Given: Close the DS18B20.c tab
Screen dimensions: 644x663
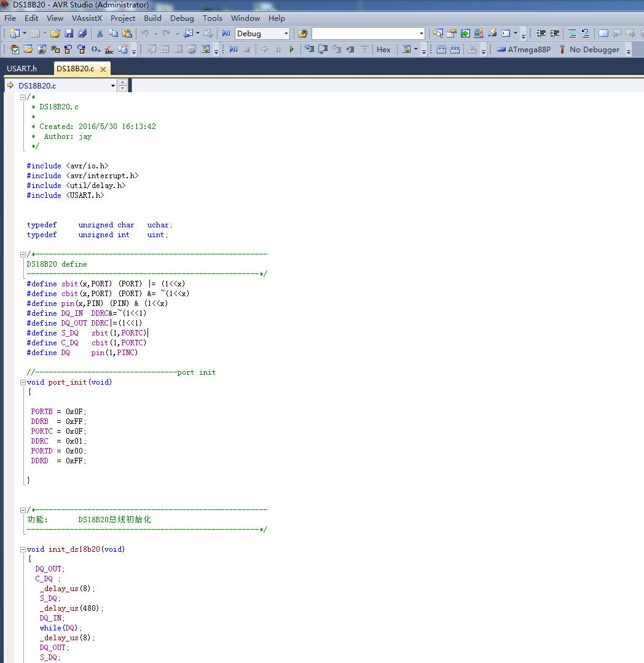Looking at the screenshot, I should tap(103, 69).
